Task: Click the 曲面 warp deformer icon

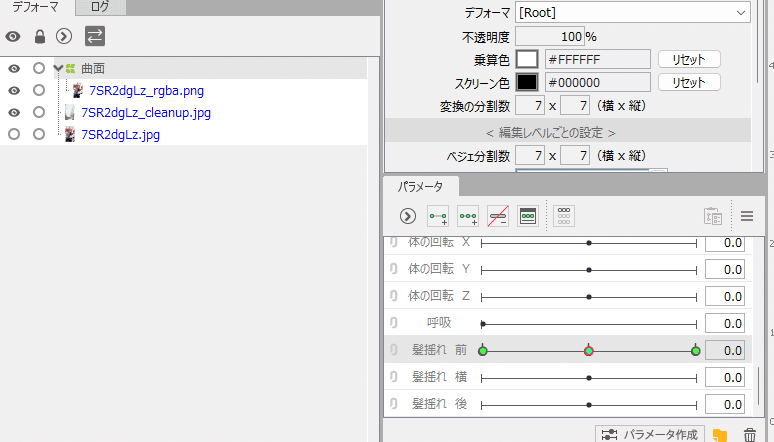Action: point(71,68)
